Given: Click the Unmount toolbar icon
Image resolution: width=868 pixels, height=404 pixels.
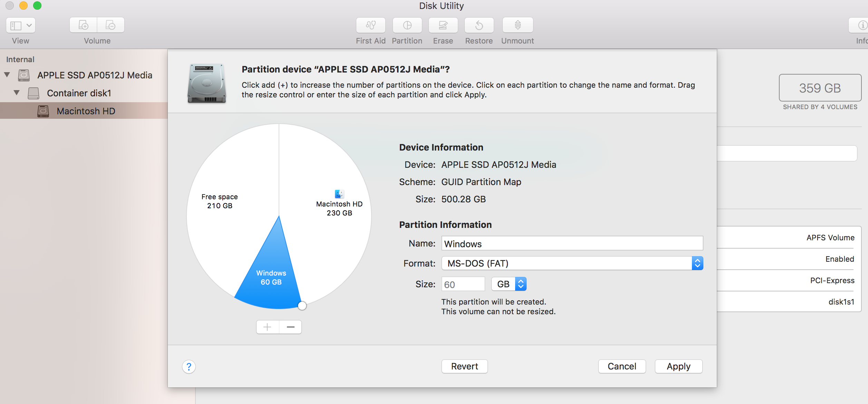Looking at the screenshot, I should tap(518, 25).
